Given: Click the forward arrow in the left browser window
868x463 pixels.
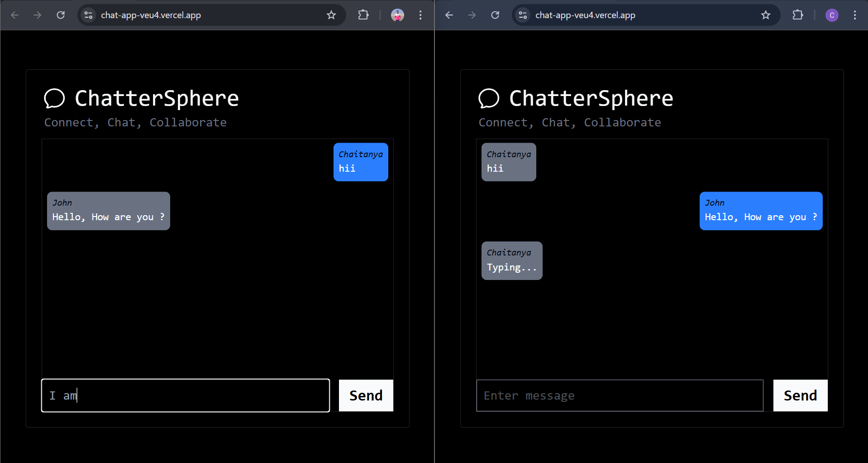Looking at the screenshot, I should pyautogui.click(x=38, y=15).
